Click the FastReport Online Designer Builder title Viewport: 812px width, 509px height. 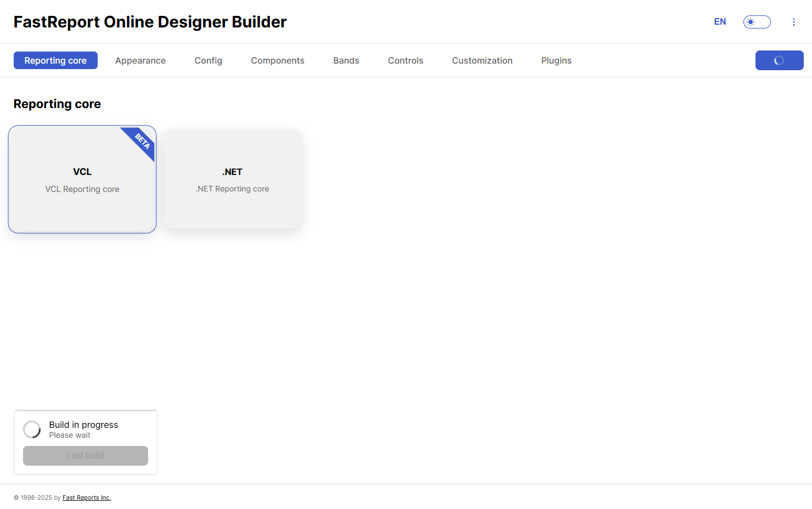coord(150,22)
